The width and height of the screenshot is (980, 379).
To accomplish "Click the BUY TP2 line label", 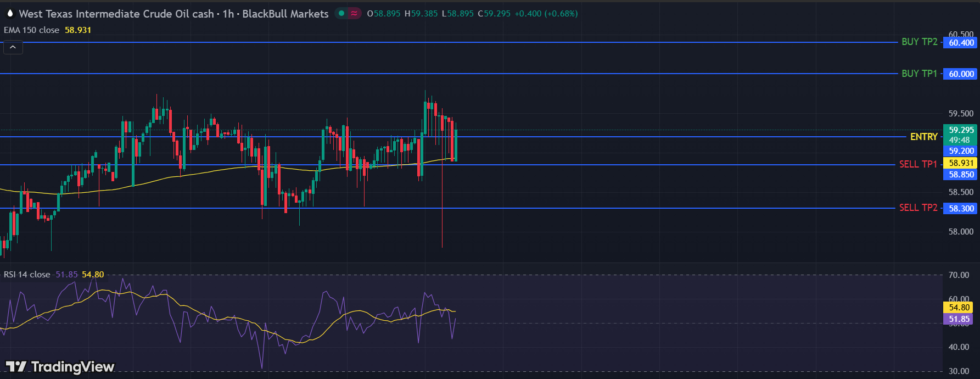I will (x=919, y=42).
